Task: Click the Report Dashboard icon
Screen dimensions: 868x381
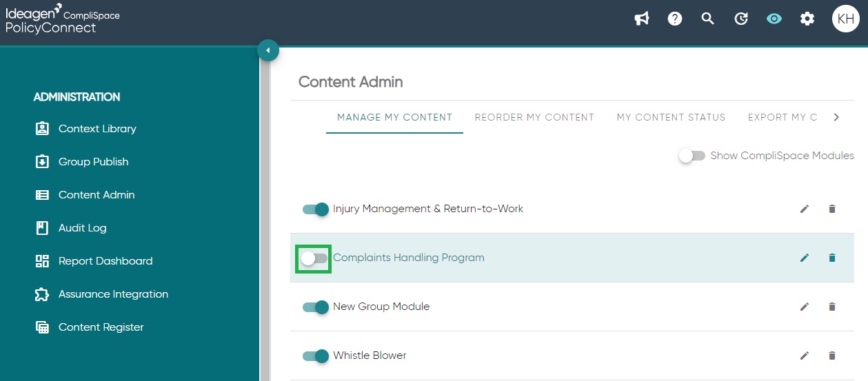Action: click(42, 261)
